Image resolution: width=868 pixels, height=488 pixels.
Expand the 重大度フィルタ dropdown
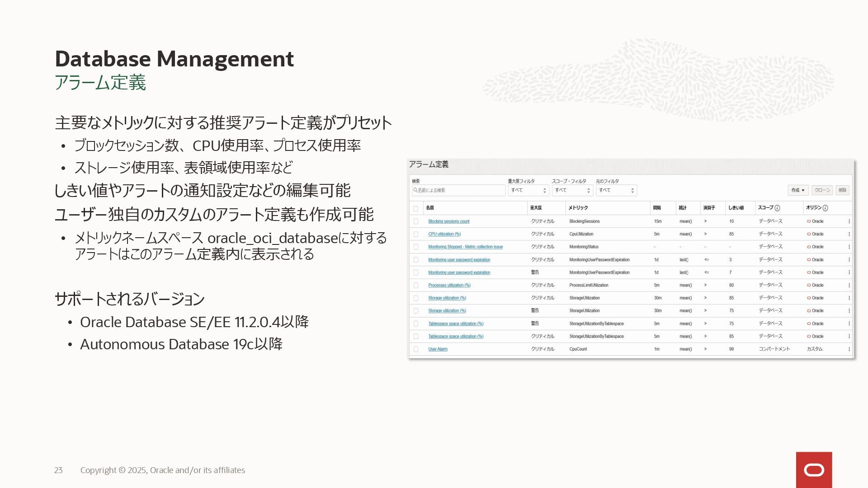pos(528,190)
